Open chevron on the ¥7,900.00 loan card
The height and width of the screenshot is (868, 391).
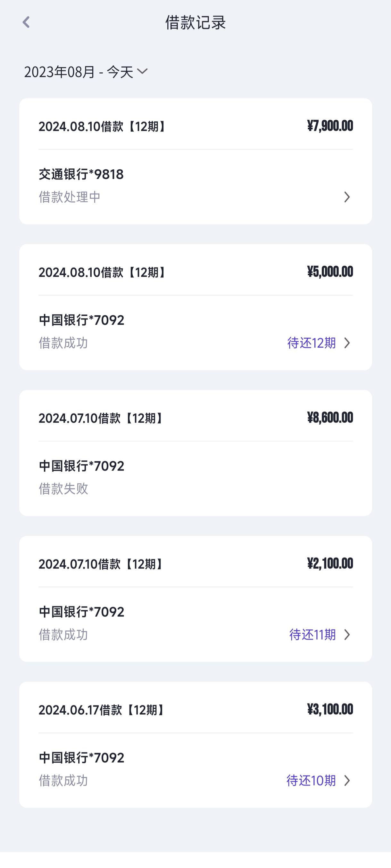click(x=347, y=197)
